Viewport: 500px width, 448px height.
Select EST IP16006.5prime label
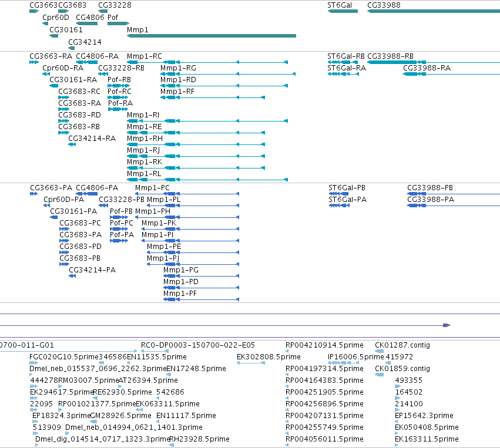[x=355, y=357]
